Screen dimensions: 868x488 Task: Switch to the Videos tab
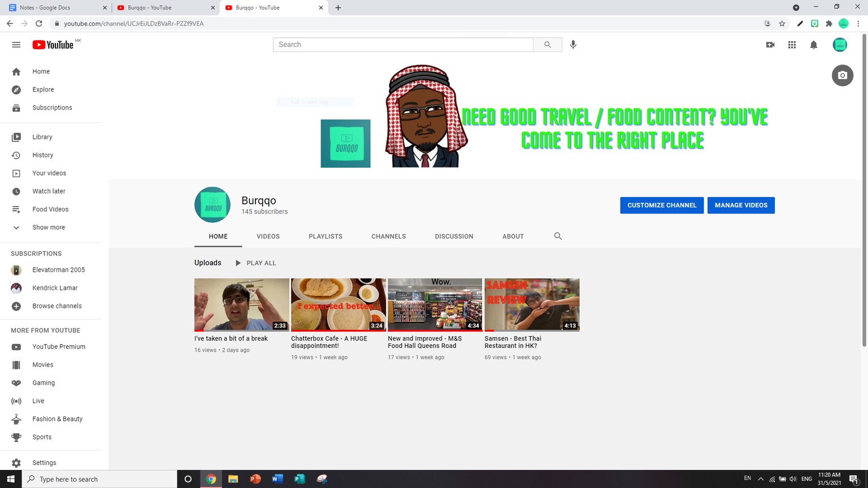[268, 237]
